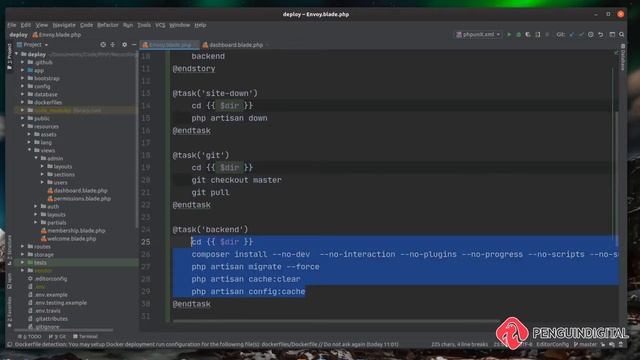The width and height of the screenshot is (640, 360).
Task: Select the public folder
Action: tap(38, 118)
